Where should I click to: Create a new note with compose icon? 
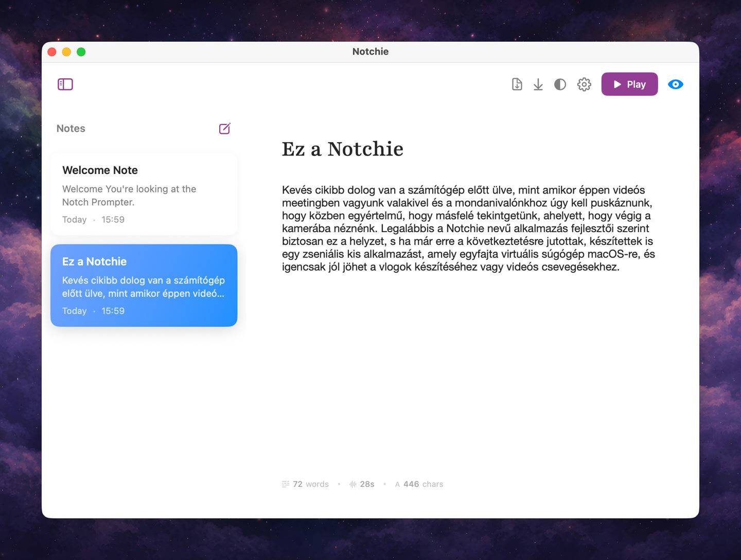tap(225, 129)
